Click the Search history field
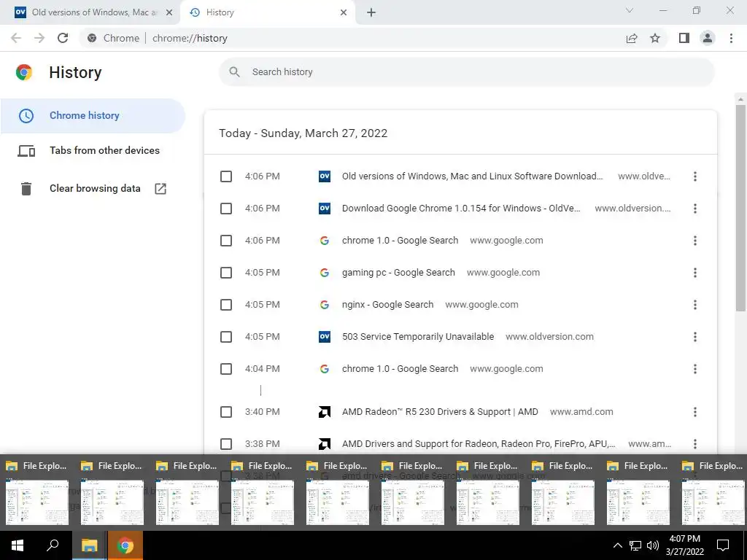Image resolution: width=747 pixels, height=560 pixels. (x=467, y=72)
